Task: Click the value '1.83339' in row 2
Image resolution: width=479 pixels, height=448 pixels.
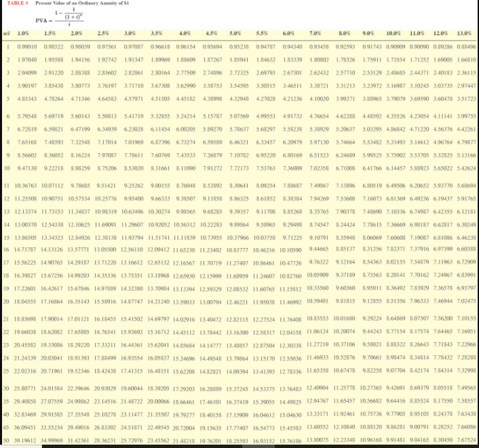Action: [x=292, y=60]
